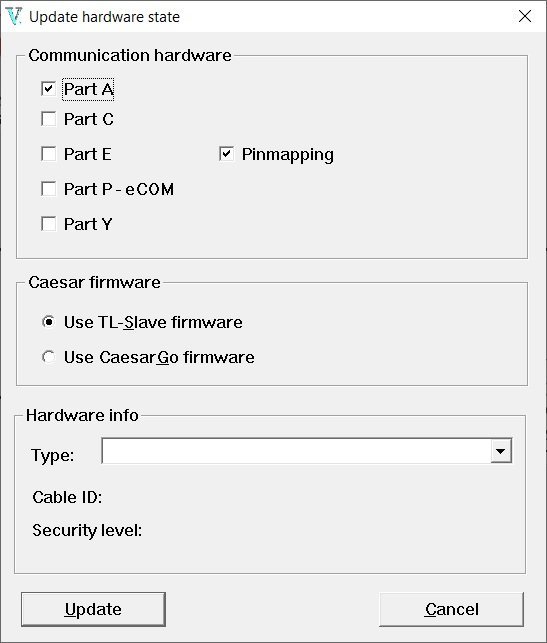Click the Caesar firmware group heading
This screenshot has width=547, height=643.
[x=94, y=283]
